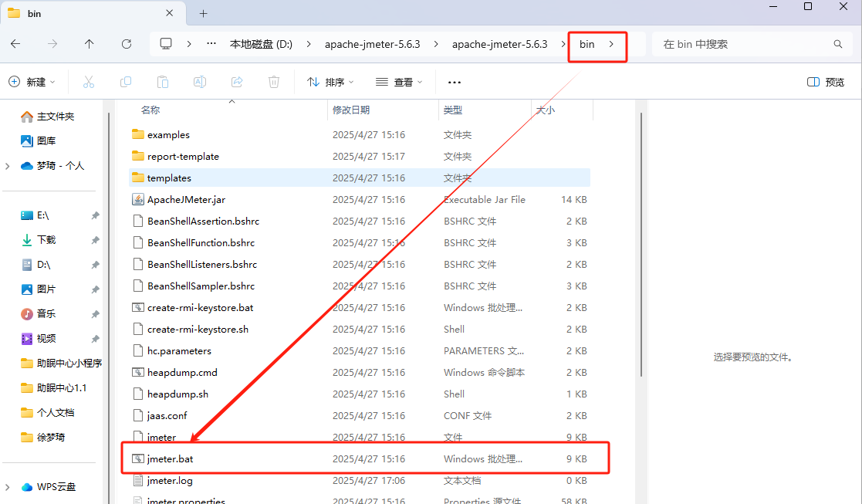The height and width of the screenshot is (504, 862).
Task: Select create-rmi-keystore.bat file
Action: (x=360, y=308)
